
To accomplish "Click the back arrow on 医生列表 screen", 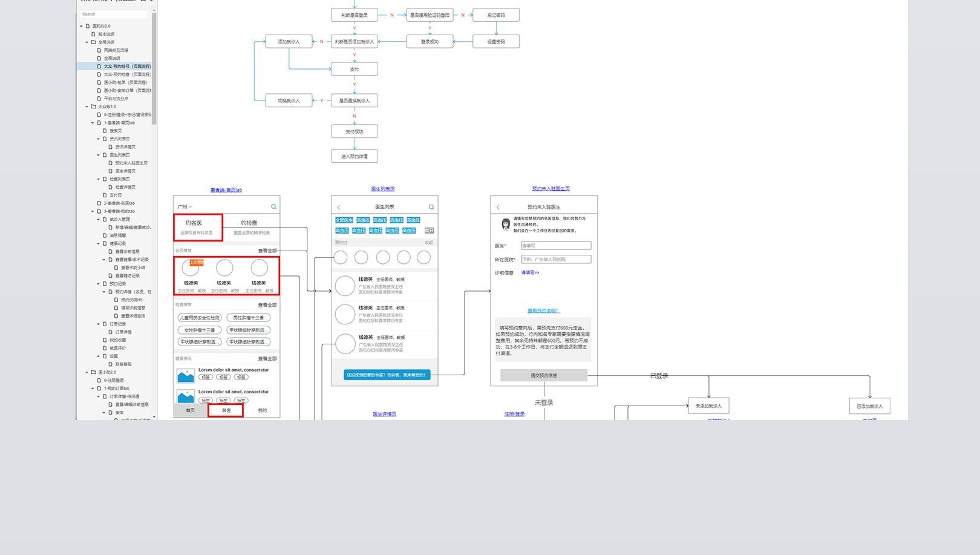I will coord(339,207).
